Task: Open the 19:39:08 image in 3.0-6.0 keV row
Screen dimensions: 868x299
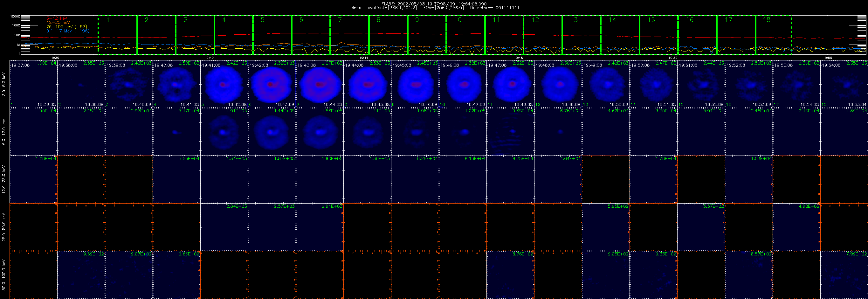Action: (x=129, y=84)
